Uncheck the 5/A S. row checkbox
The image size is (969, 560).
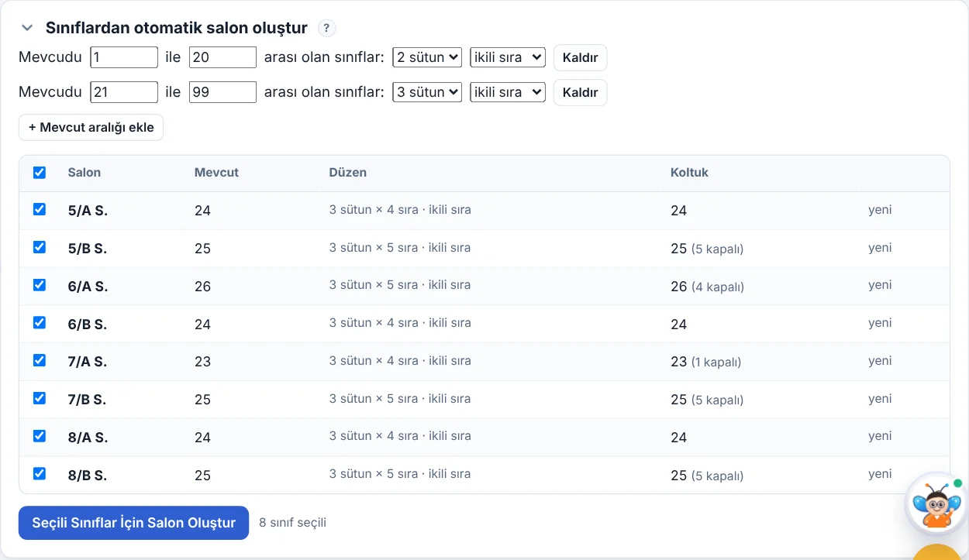[40, 209]
